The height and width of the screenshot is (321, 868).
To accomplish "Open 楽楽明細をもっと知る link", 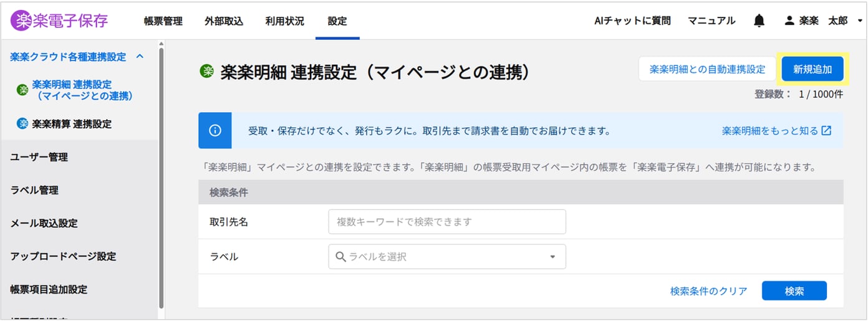I will (x=770, y=130).
